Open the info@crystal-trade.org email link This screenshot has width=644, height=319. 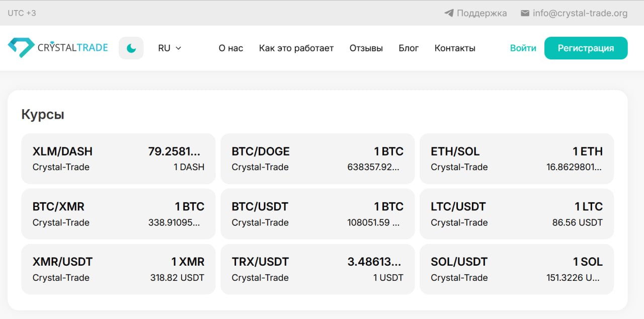tap(580, 13)
